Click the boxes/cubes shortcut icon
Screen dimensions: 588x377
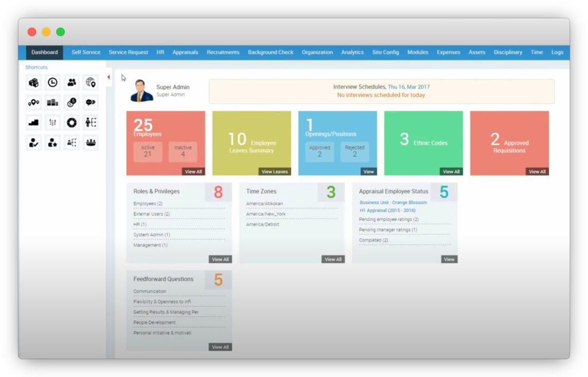point(33,83)
